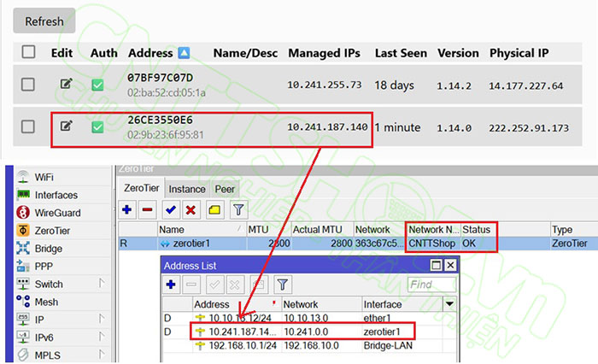Open the column dropdown in Address List
The height and width of the screenshot is (364, 598).
point(449,304)
